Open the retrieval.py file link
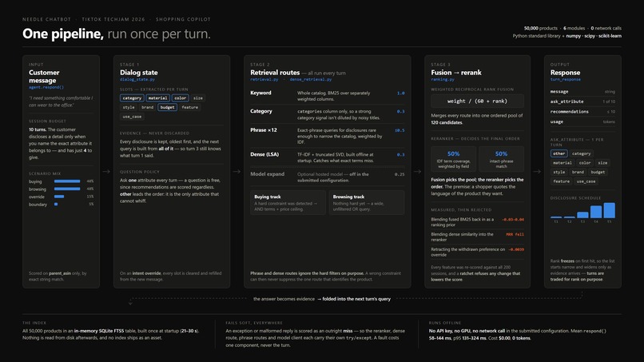The image size is (644, 362). pos(264,79)
